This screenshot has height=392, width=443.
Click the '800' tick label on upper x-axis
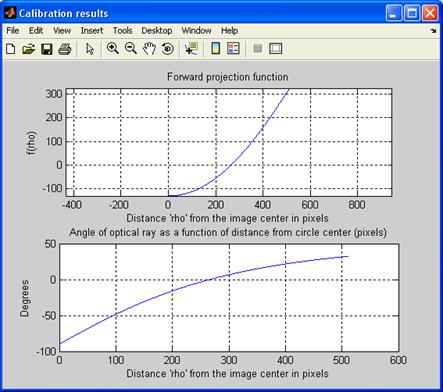(x=357, y=204)
